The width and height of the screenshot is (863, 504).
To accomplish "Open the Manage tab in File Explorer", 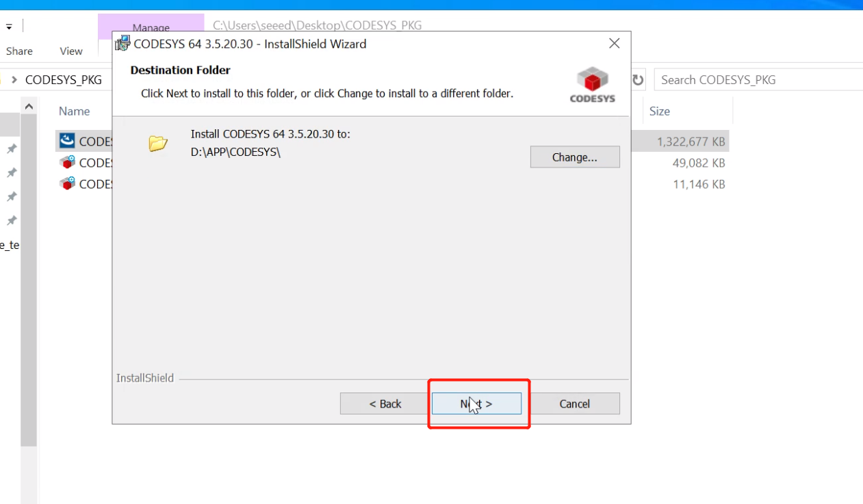I will (x=151, y=27).
